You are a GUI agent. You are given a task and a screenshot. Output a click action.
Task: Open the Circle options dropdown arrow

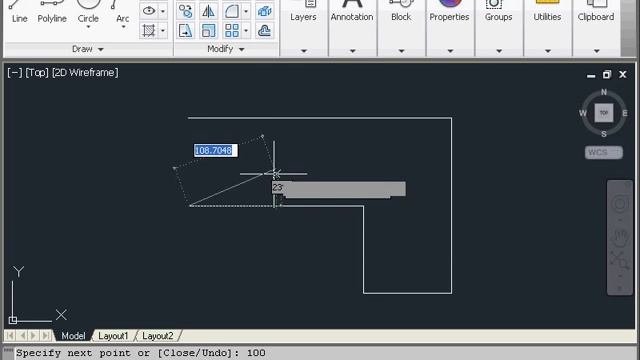point(88,27)
